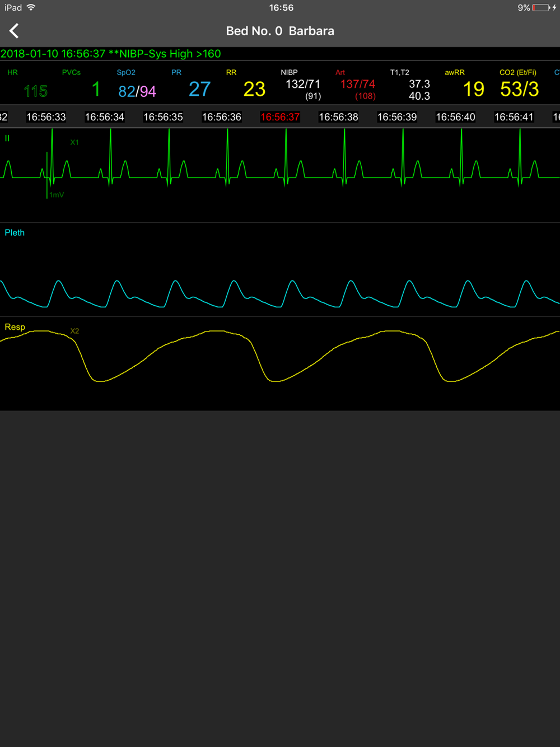Screen dimensions: 560x747
Task: Jump to the 16:56:33 time marker
Action: click(x=46, y=117)
